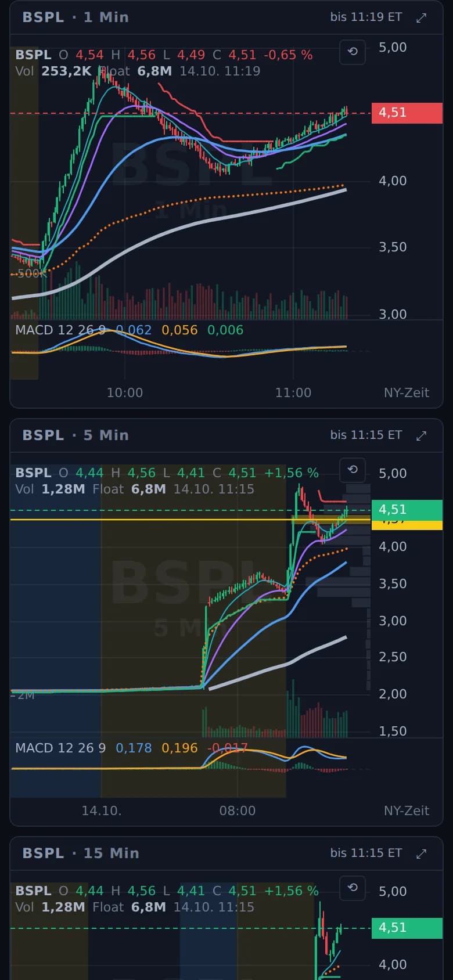The width and height of the screenshot is (453, 980).
Task: Click MACD 12 26 9 label on 1 Min chart
Action: coord(60,330)
